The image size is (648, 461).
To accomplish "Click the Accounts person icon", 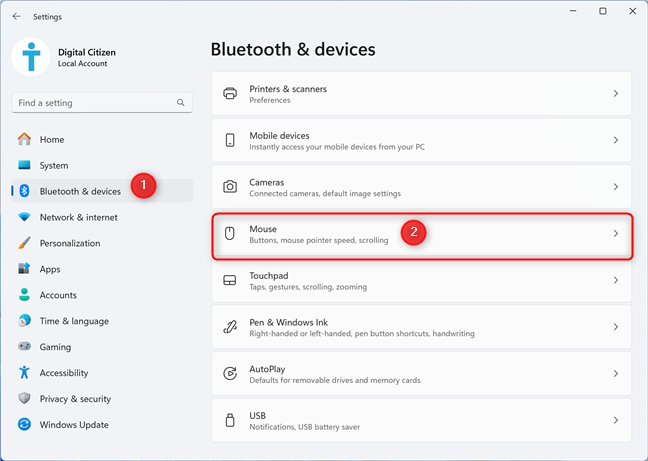I will click(24, 295).
